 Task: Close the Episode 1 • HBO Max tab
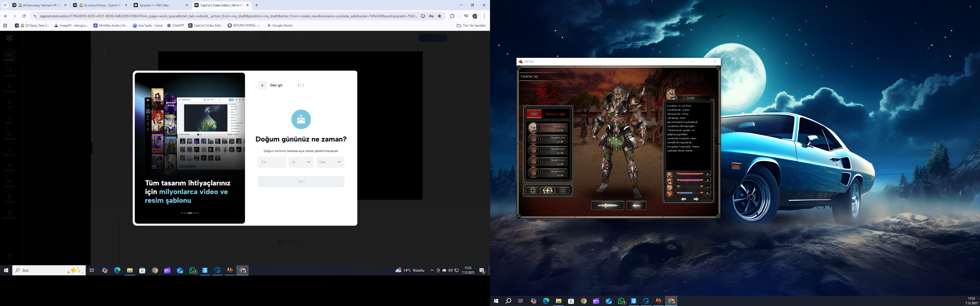(x=187, y=5)
